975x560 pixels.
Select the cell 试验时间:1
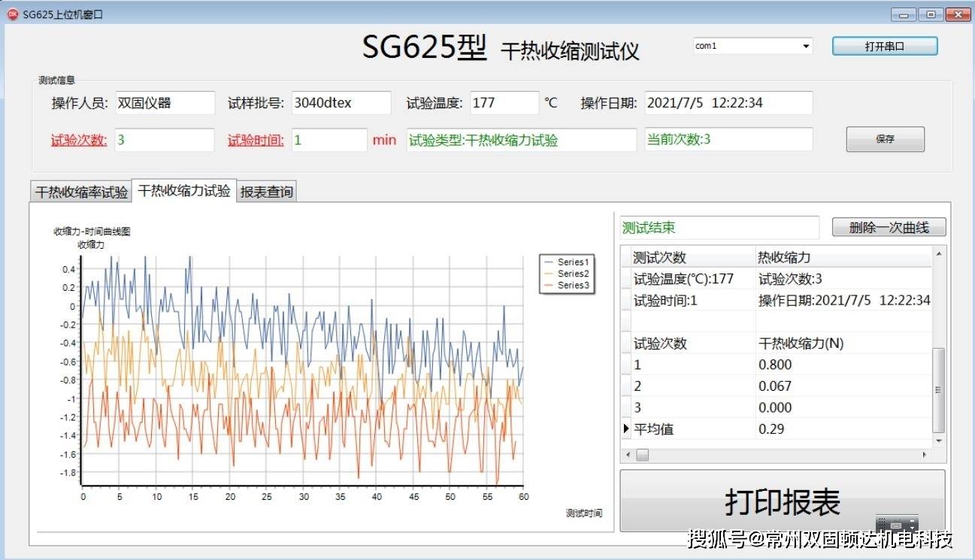tap(692, 300)
